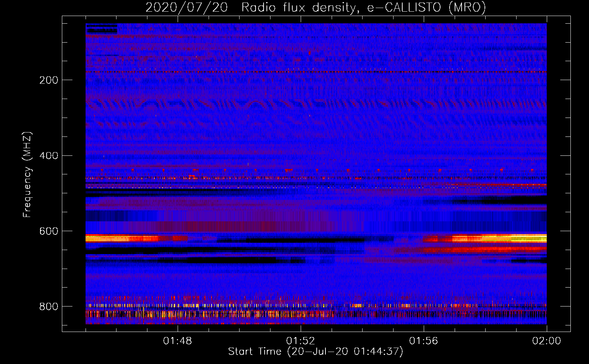The width and height of the screenshot is (589, 364).
Task: Click the 200 frequency axis label
Action: tap(49, 80)
